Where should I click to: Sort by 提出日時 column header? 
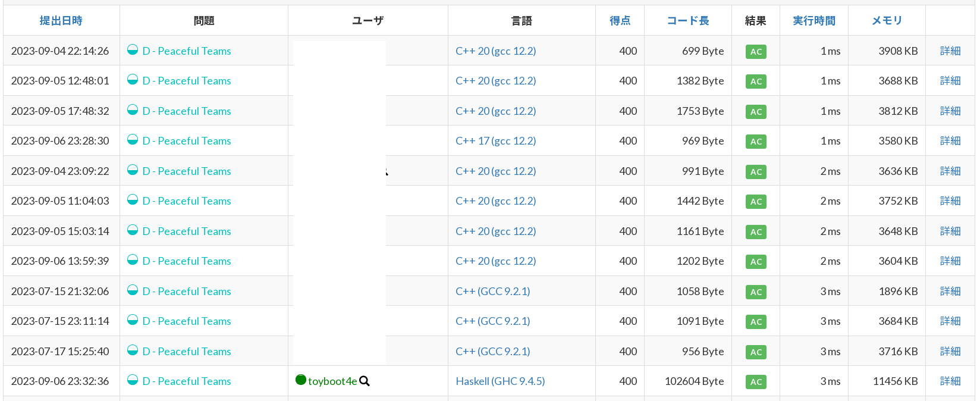(x=61, y=21)
